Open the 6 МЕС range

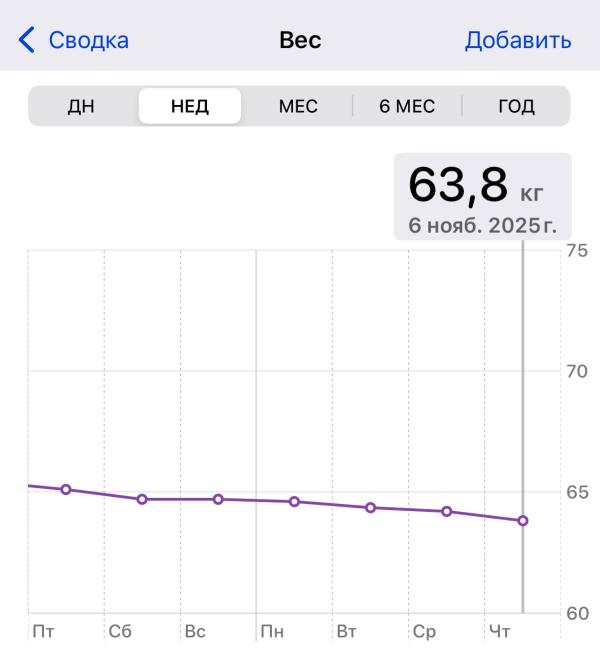407,106
